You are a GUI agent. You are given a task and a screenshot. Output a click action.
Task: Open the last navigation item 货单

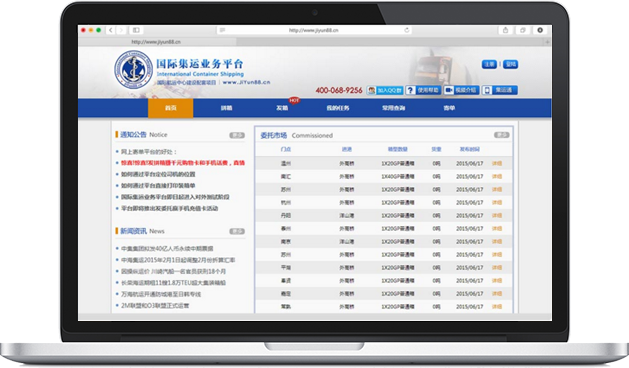[449, 108]
